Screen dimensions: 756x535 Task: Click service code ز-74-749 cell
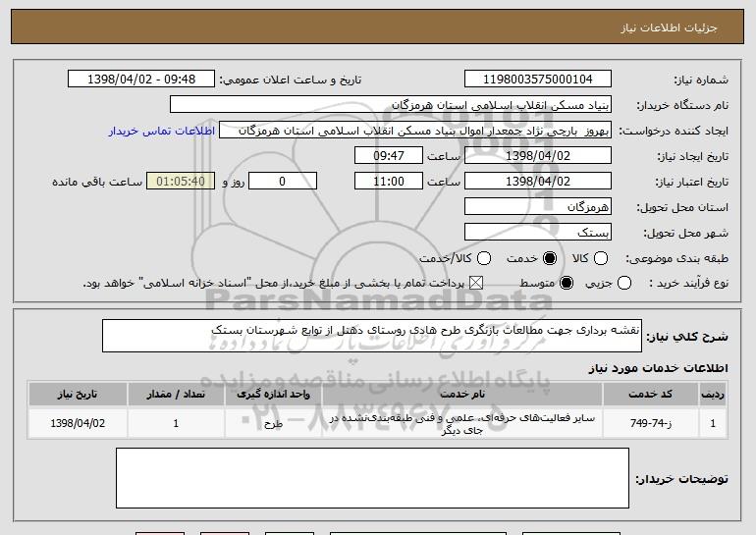(x=650, y=423)
